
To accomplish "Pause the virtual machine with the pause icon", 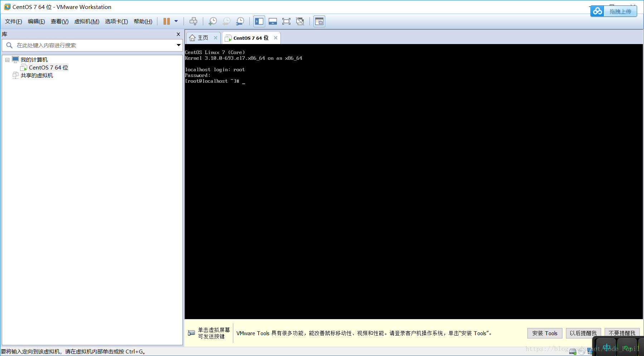I will point(167,21).
